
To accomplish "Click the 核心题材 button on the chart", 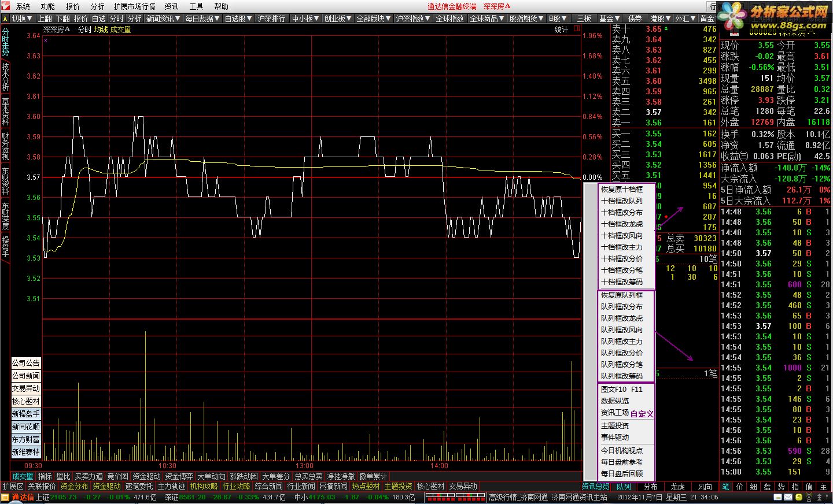I will 26,401.
